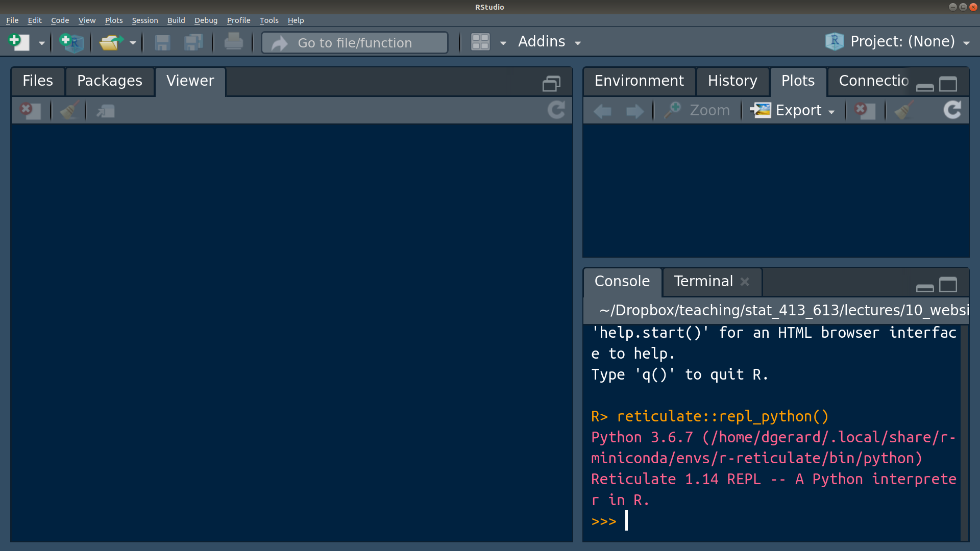This screenshot has width=980, height=551.
Task: Click the Save All documents icon
Action: tap(193, 42)
